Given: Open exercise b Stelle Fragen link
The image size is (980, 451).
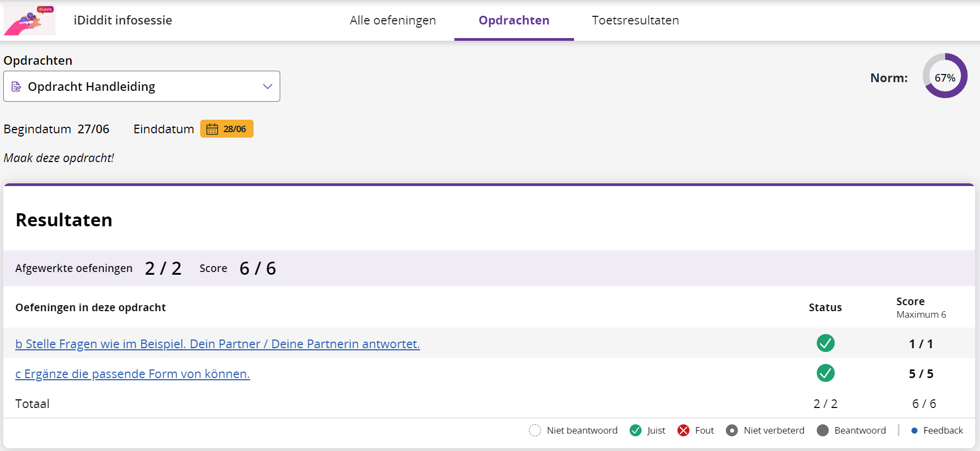Looking at the screenshot, I should 217,344.
